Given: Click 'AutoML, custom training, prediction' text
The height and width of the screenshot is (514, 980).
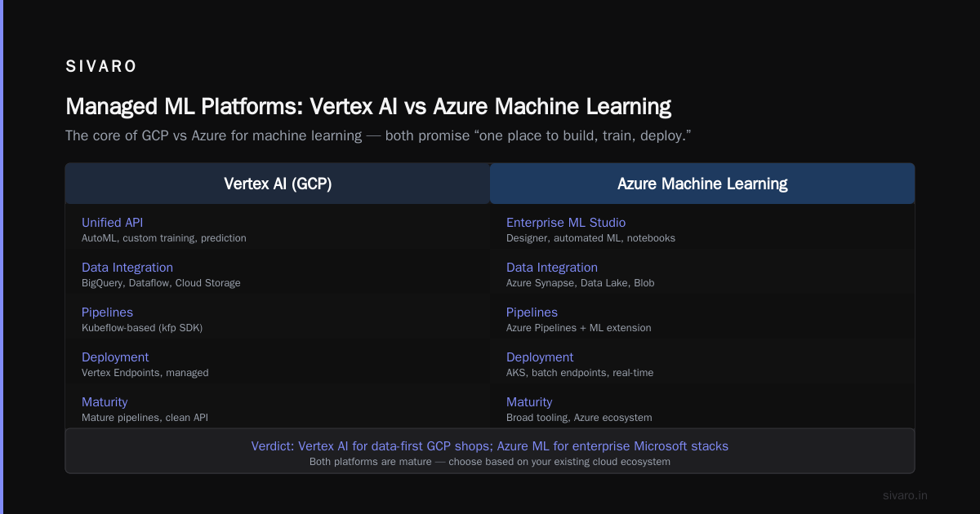Looking at the screenshot, I should click(164, 238).
